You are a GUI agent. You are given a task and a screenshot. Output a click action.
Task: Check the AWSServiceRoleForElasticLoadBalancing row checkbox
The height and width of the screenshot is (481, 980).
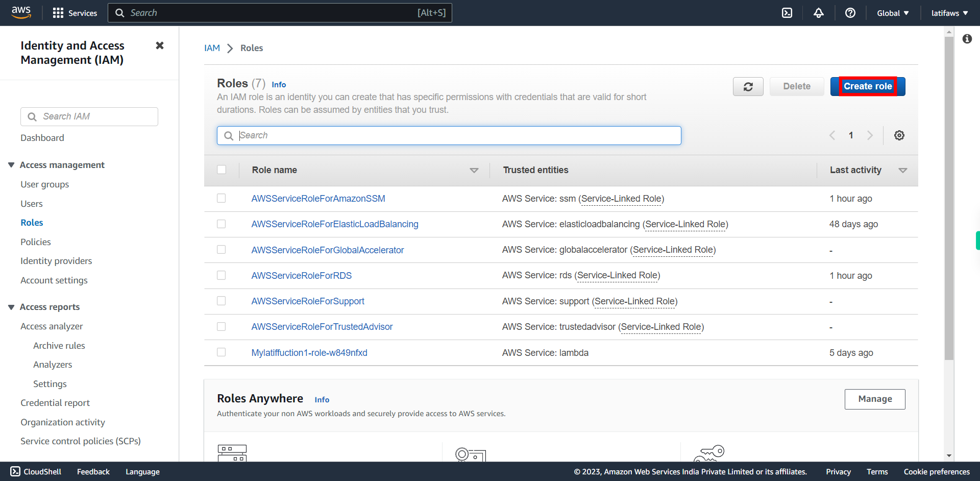tap(222, 224)
